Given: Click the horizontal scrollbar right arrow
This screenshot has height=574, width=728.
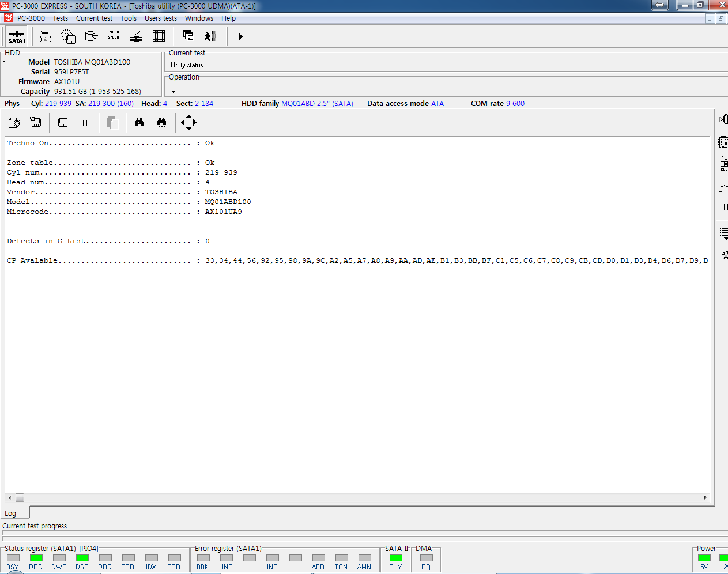Looking at the screenshot, I should pos(705,497).
